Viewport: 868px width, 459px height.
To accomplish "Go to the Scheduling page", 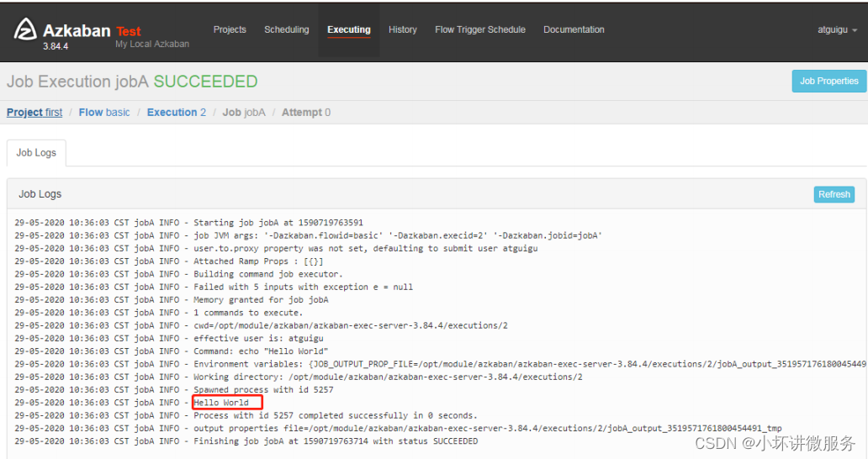I will coord(286,30).
